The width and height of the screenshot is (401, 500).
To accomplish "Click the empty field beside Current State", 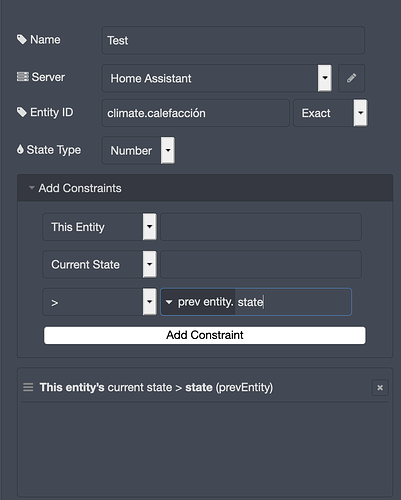I will click(261, 264).
